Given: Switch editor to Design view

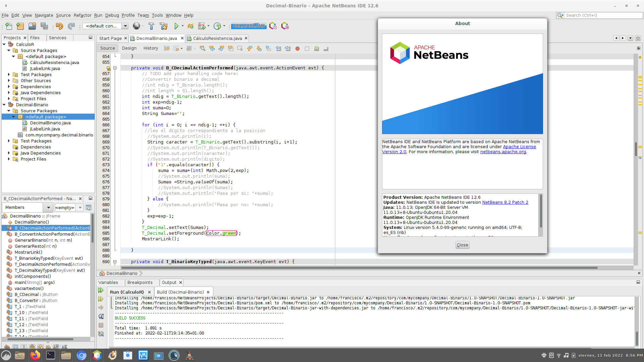Looking at the screenshot, I should click(129, 48).
